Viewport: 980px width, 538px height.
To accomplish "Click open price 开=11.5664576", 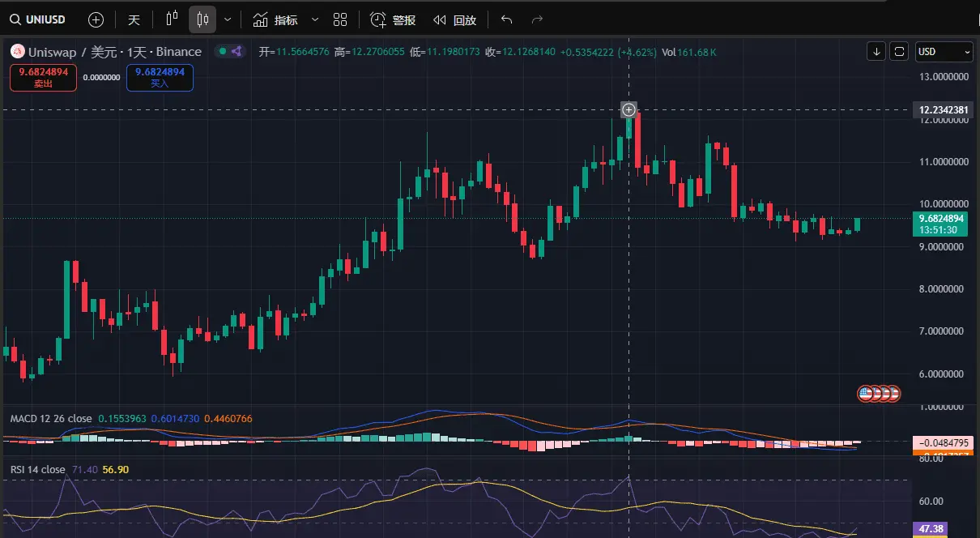I will point(294,52).
